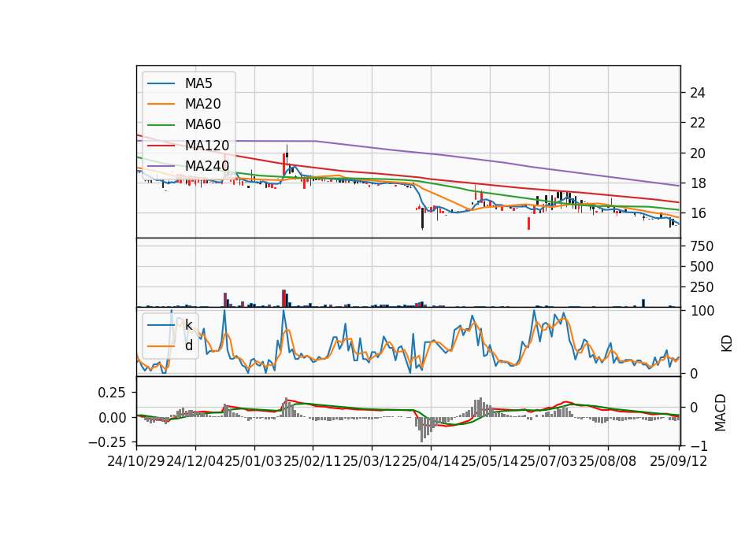Click the isolated red candle below price near June

[x=528, y=223]
